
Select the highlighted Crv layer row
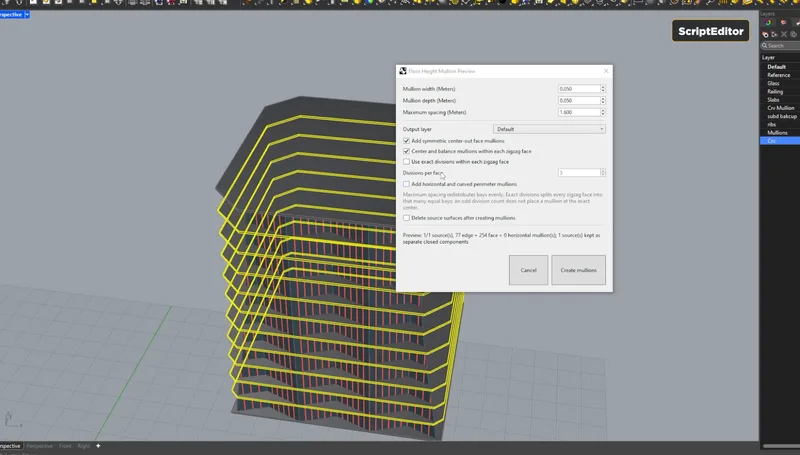tap(780, 141)
